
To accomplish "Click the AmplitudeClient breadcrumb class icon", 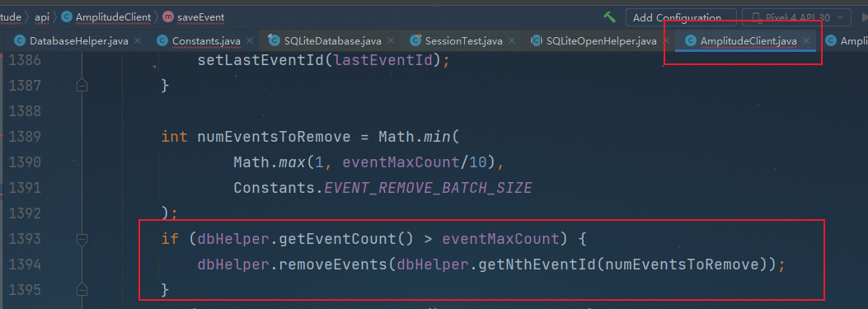I will pyautogui.click(x=67, y=17).
